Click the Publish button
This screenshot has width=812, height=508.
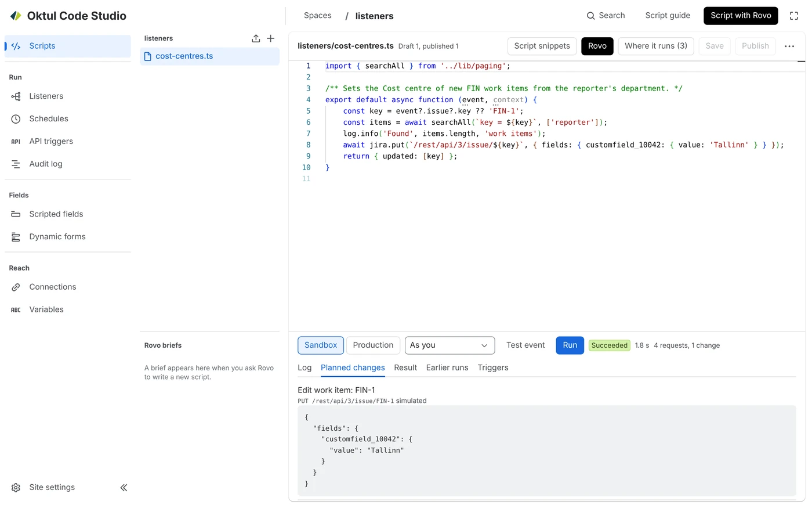point(755,46)
